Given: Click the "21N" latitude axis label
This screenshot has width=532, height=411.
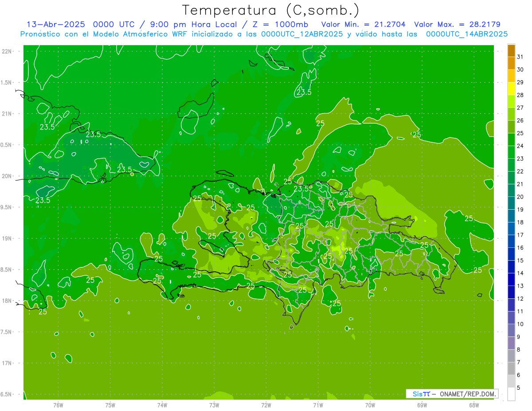Looking at the screenshot, I should [x=8, y=114].
